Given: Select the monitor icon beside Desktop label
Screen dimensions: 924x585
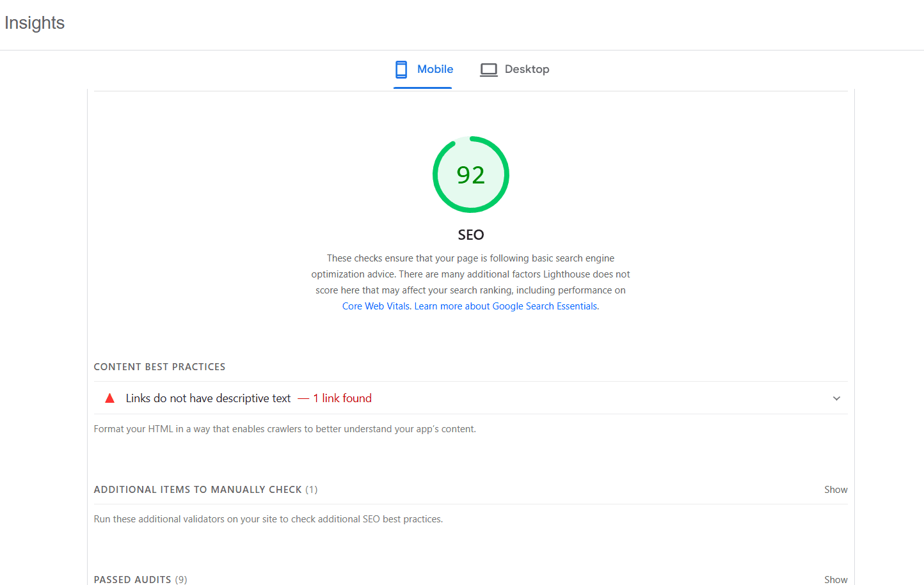Looking at the screenshot, I should pyautogui.click(x=489, y=69).
